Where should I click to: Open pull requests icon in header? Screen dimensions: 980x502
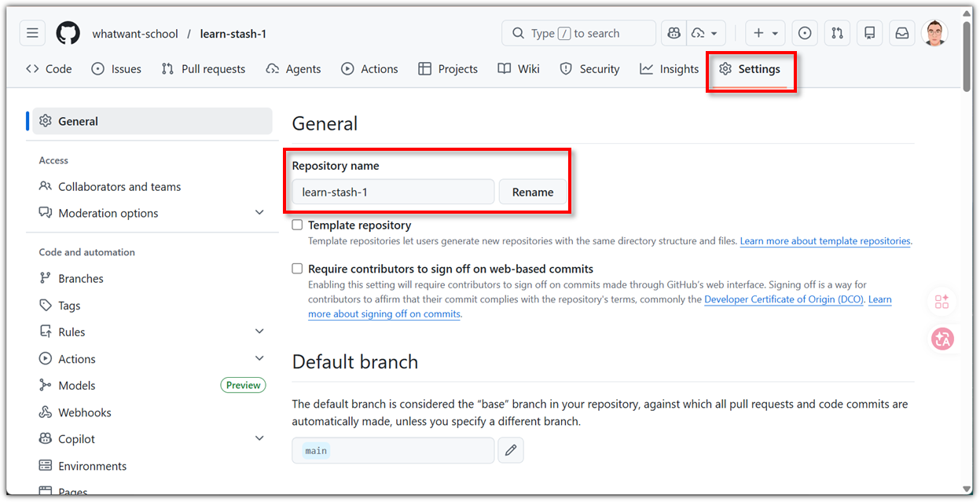837,33
